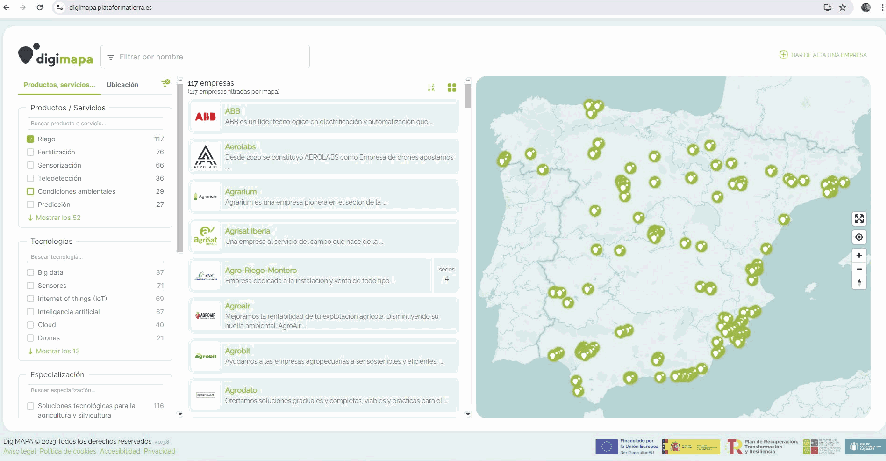Zoom in on the map
886x461 pixels.
click(859, 255)
